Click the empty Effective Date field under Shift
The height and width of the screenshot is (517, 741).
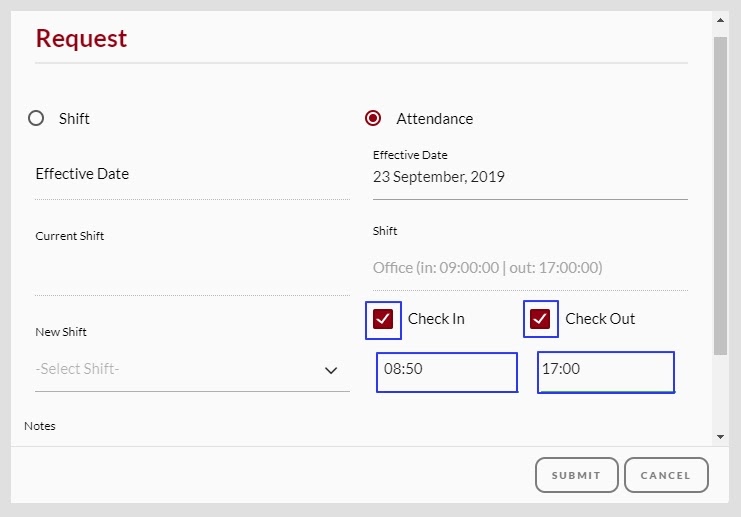191,175
